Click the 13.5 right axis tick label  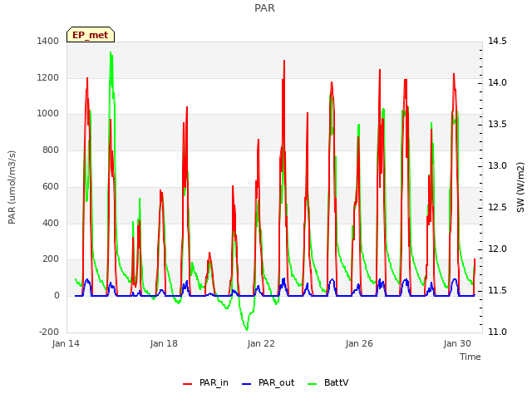pyautogui.click(x=497, y=124)
